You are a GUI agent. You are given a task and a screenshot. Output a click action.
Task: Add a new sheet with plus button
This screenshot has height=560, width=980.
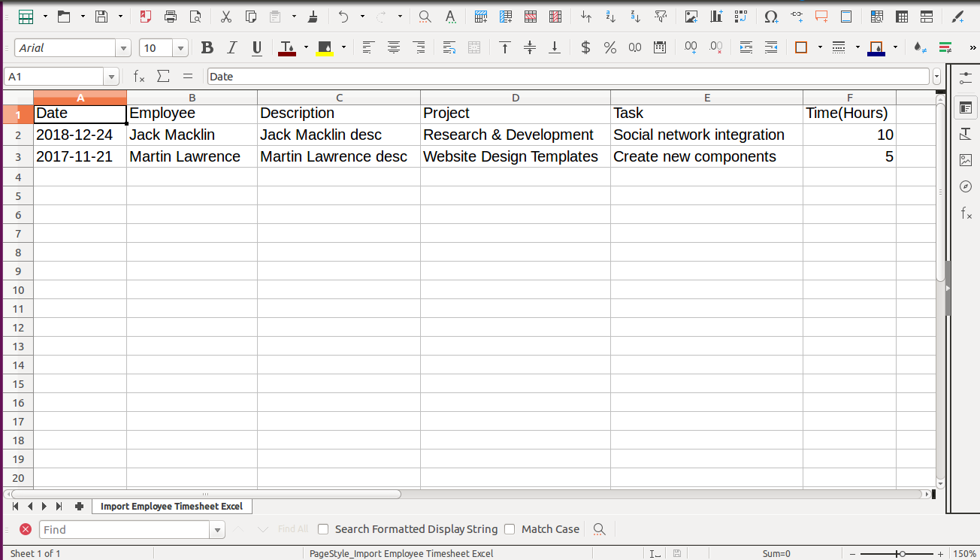pyautogui.click(x=79, y=507)
